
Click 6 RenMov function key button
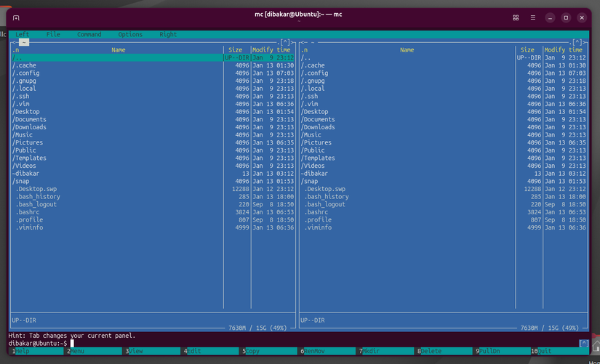[328, 351]
